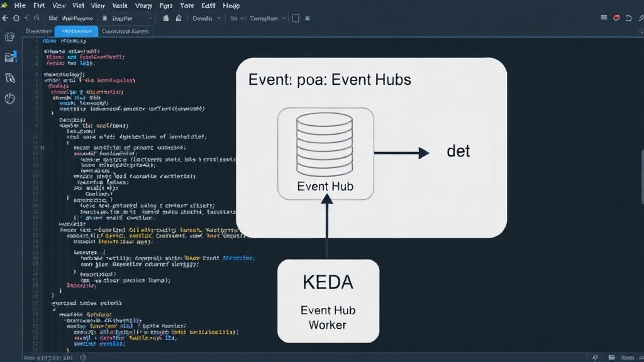
Task: Click the circle icon beside the back arrow
Action: (16, 18)
